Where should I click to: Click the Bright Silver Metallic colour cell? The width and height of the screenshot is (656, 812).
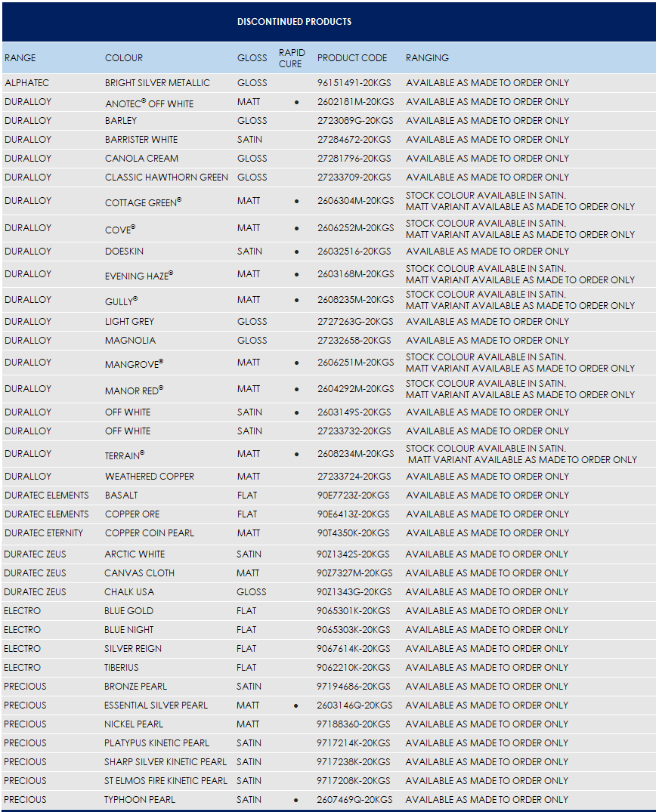click(157, 83)
